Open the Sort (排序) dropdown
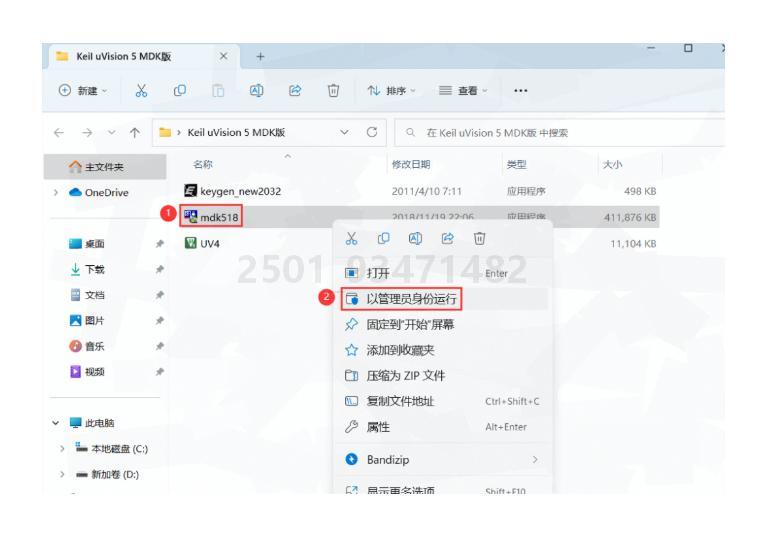This screenshot has height=537, width=767. tap(391, 90)
